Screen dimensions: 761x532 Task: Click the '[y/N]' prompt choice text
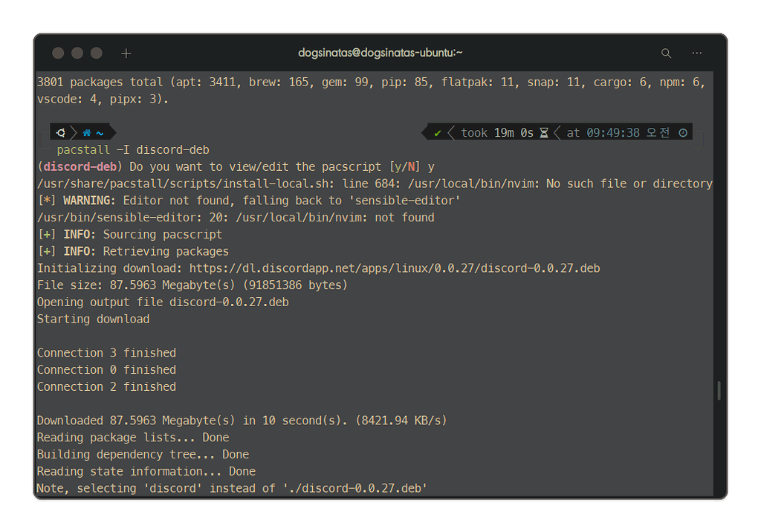click(406, 166)
